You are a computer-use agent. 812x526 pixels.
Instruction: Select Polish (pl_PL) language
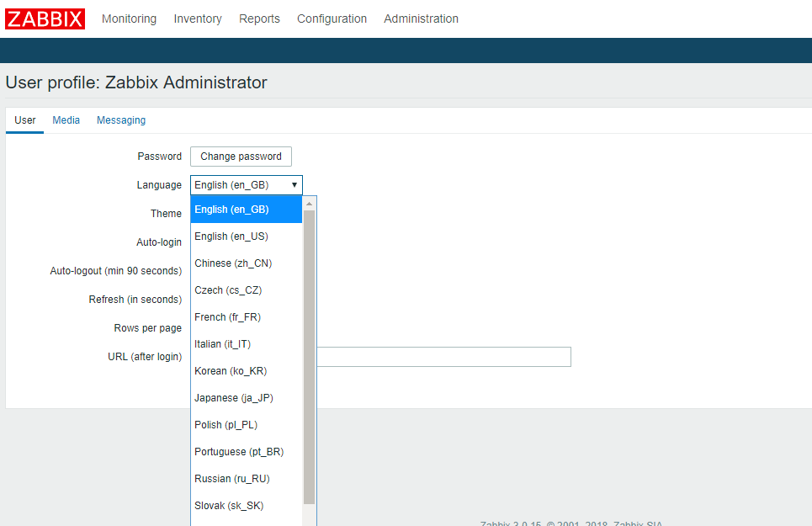247,424
